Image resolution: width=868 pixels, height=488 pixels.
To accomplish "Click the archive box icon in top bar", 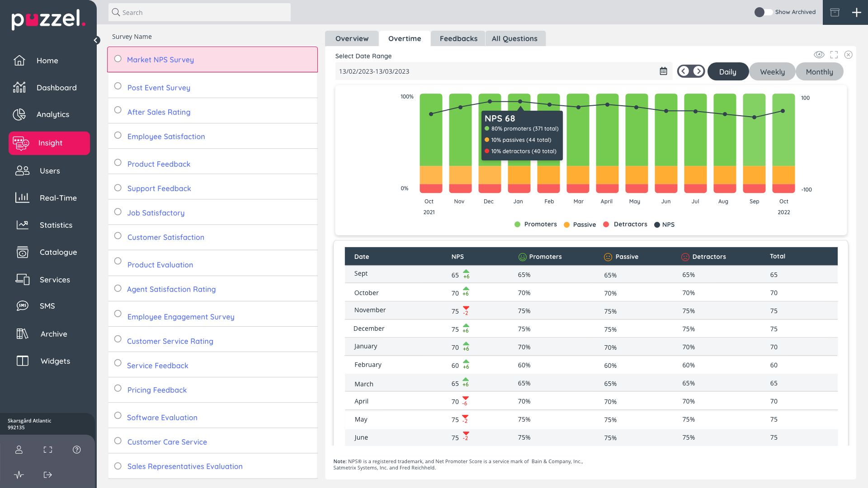I will 835,12.
